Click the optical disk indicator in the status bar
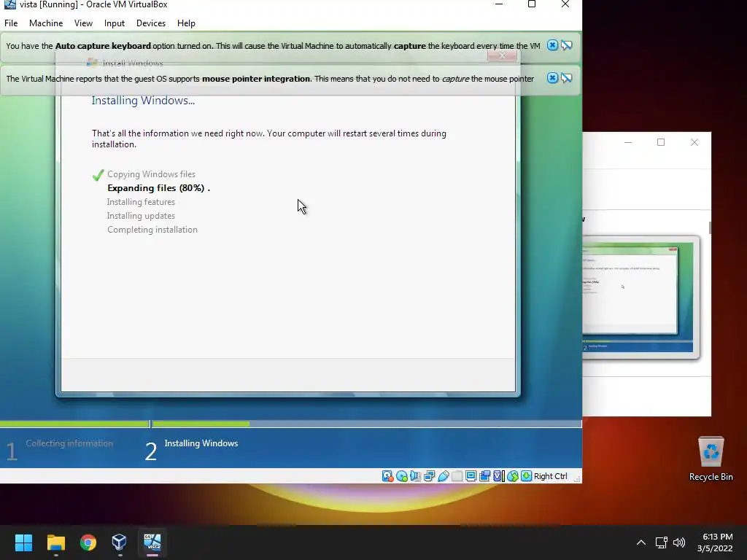The width and height of the screenshot is (747, 560). click(x=402, y=476)
